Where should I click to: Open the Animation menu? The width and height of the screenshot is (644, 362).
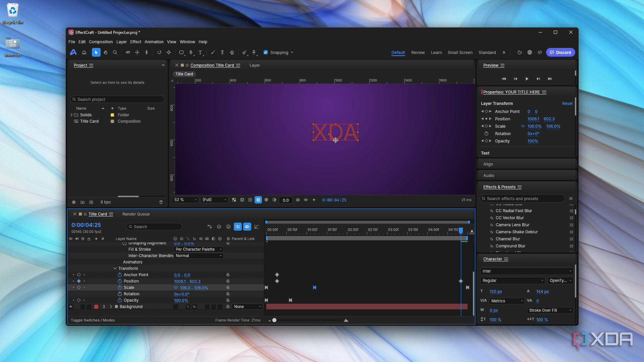coord(154,42)
